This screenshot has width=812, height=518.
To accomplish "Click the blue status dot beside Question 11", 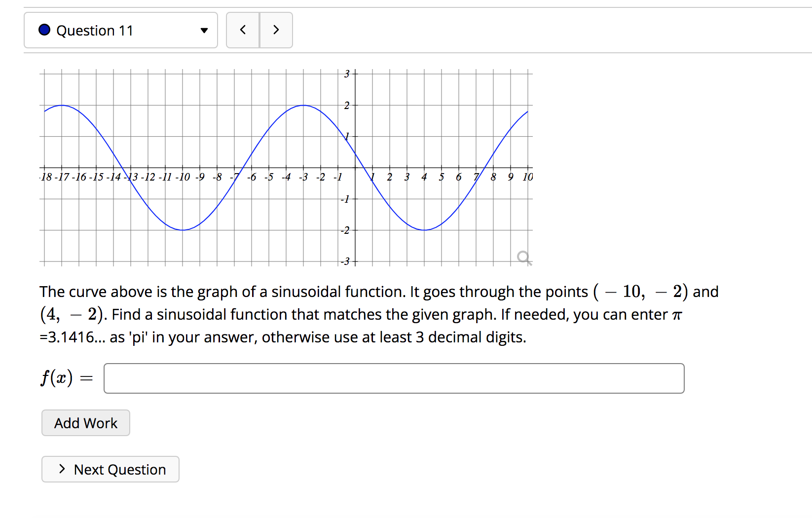I will (x=44, y=30).
